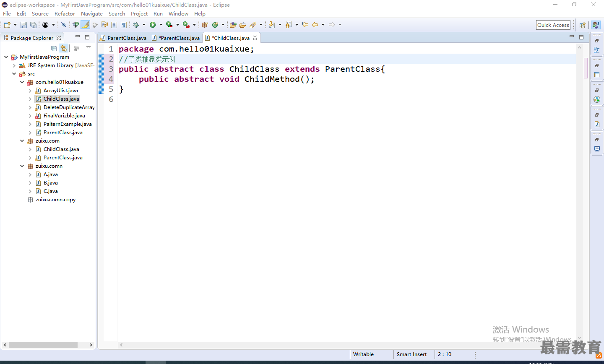
Task: Maximize the editor area
Action: (581, 37)
